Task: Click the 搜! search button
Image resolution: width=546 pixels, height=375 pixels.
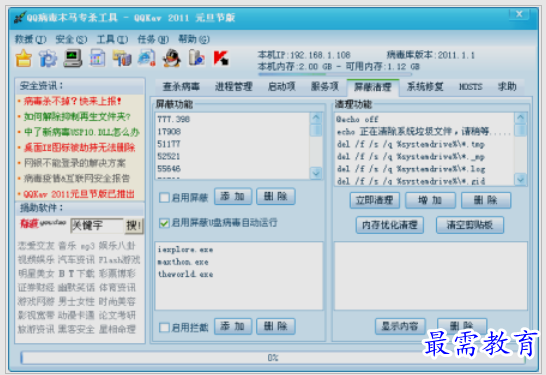Action: click(133, 226)
